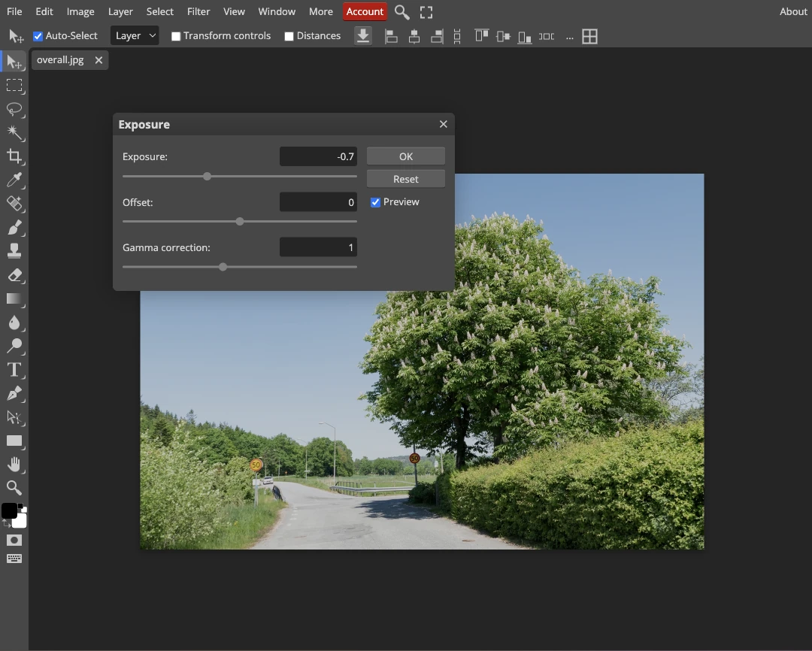Click the Gamma correction slider handle
Screen dimensions: 812x651
click(223, 267)
